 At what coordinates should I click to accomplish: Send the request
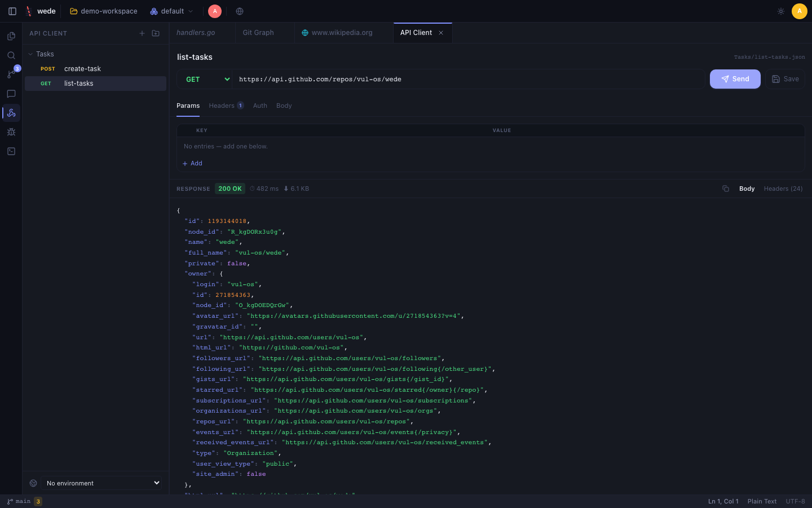735,79
